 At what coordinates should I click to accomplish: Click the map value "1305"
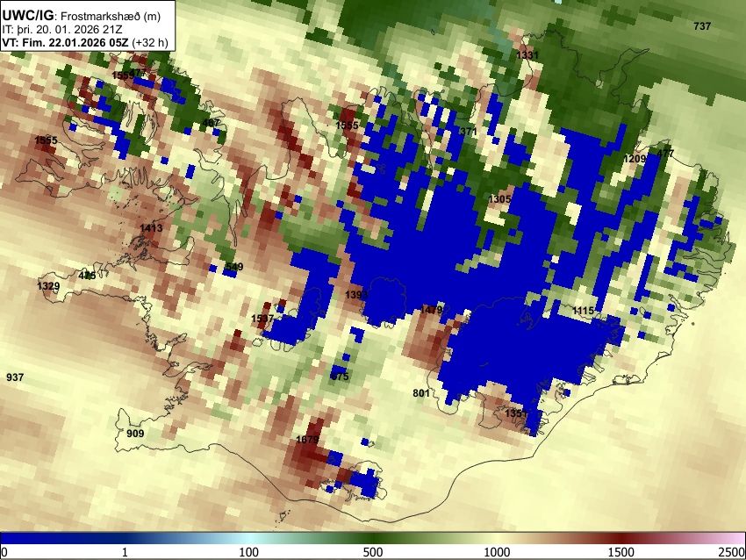[x=499, y=199]
